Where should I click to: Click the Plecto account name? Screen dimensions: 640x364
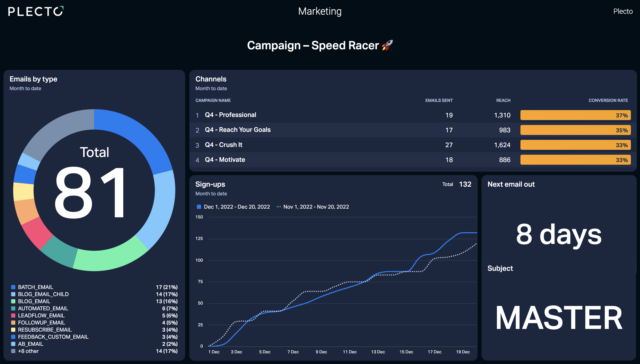coord(623,11)
